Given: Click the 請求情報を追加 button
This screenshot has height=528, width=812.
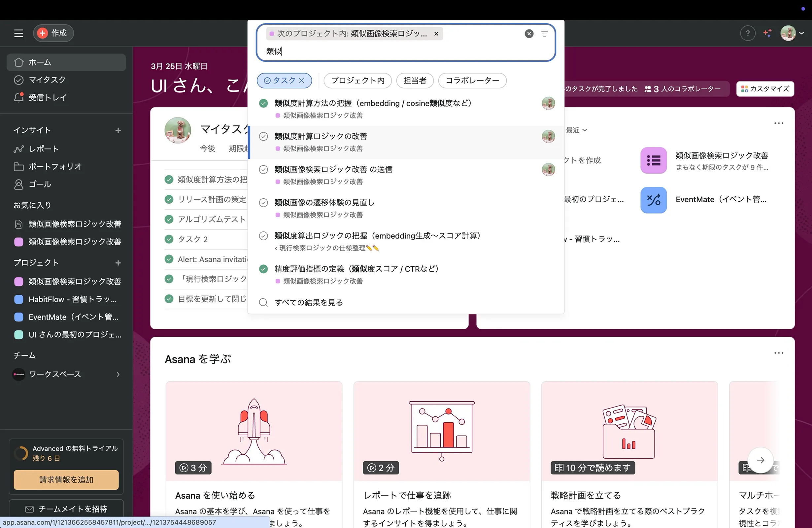Looking at the screenshot, I should tap(66, 480).
